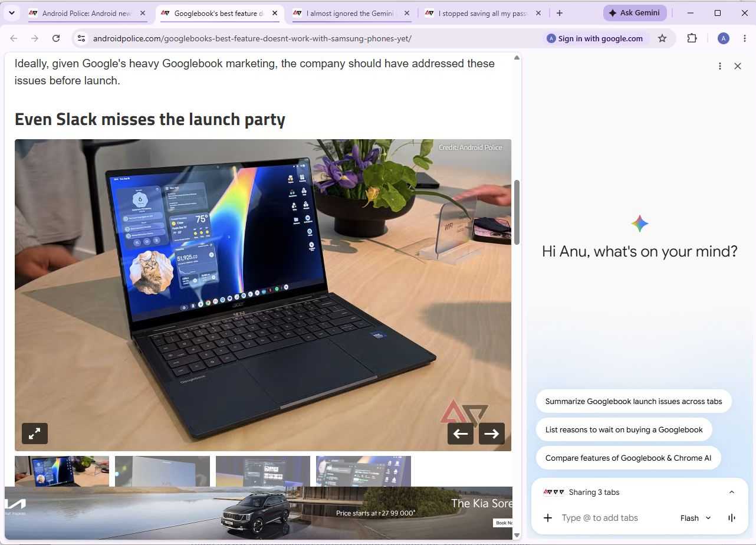Open the Flash model dropdown
756x545 pixels.
click(x=695, y=518)
